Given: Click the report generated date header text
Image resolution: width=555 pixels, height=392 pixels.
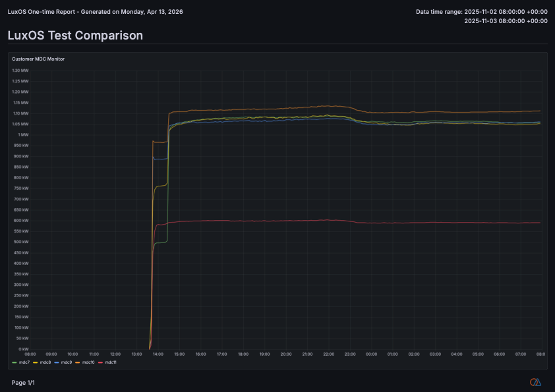Looking at the screenshot, I should pyautogui.click(x=96, y=12).
